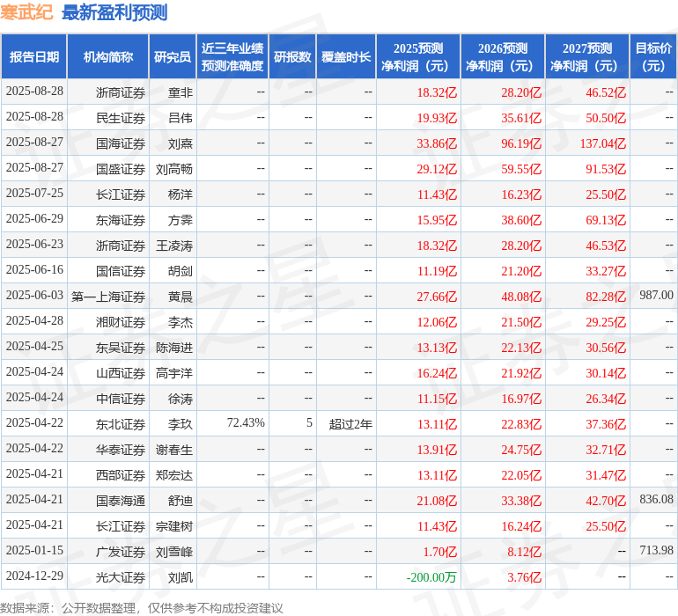Click researcher name 李玖

[x=181, y=424]
